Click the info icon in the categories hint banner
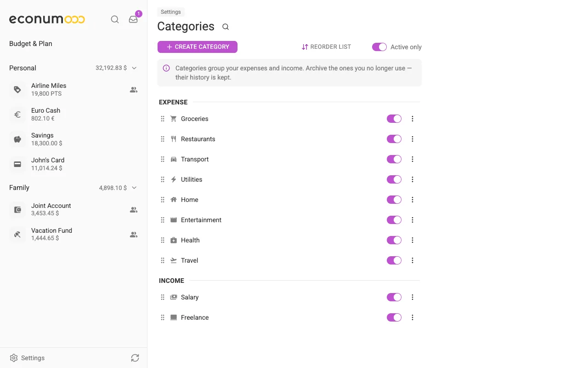The image size is (588, 368). click(x=166, y=68)
